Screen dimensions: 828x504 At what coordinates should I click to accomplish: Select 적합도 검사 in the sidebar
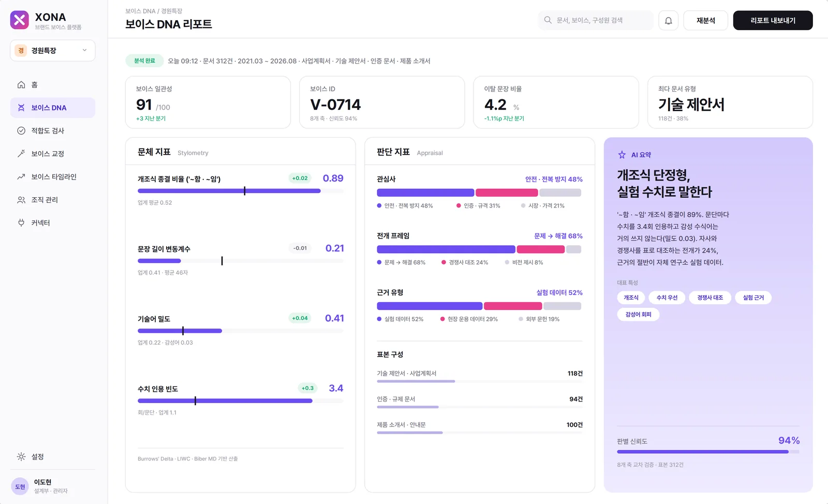point(53,131)
